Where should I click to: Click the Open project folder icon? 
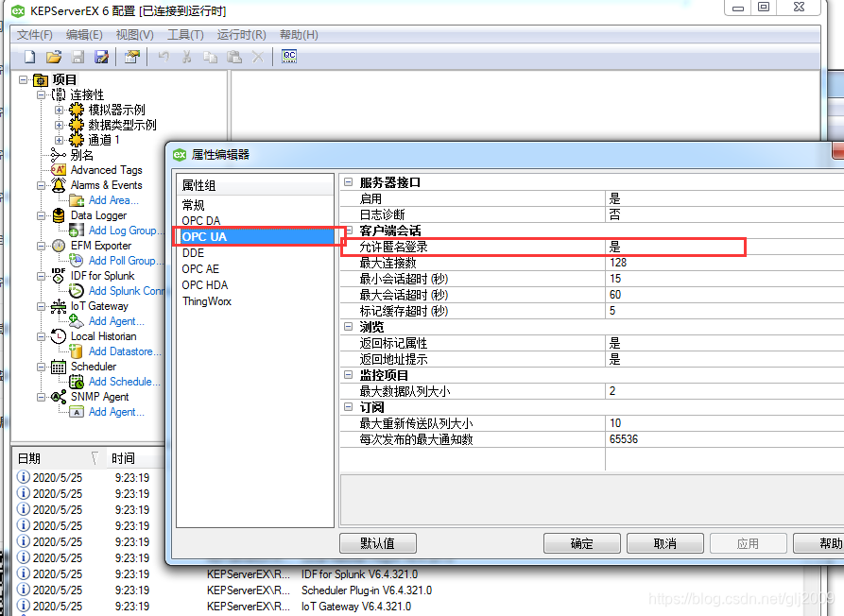[x=54, y=57]
